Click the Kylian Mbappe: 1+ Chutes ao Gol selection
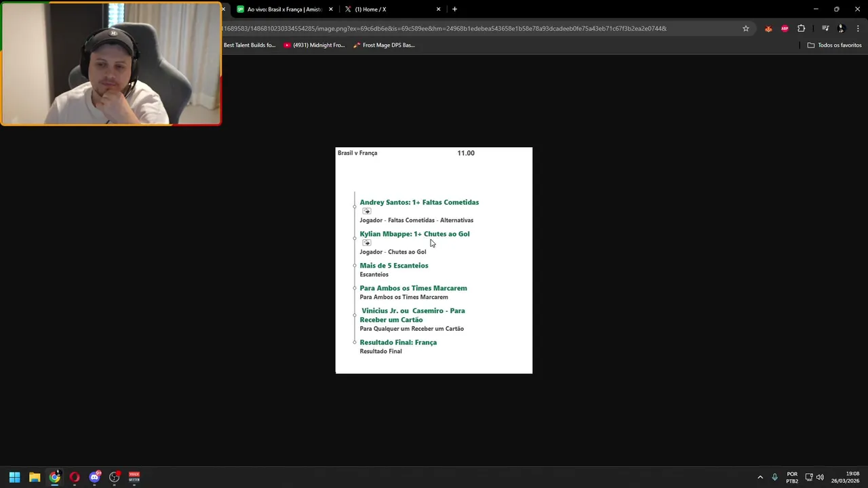The width and height of the screenshot is (868, 488). 414,234
